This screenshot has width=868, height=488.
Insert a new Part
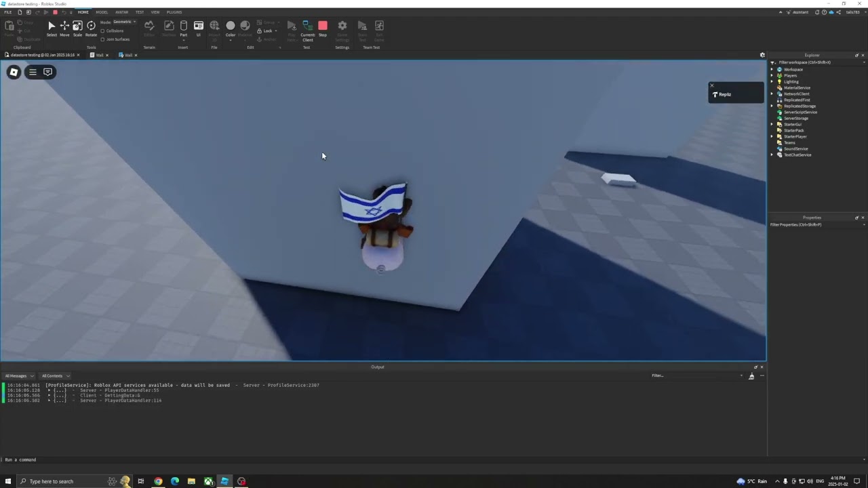pos(183,28)
